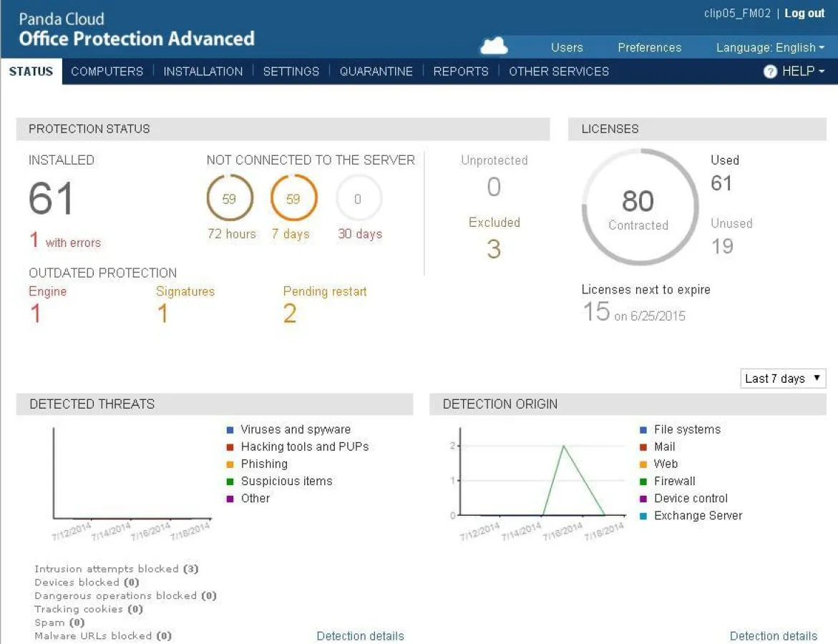Expand the HELP menu arrow
838x644 pixels.
[821, 72]
